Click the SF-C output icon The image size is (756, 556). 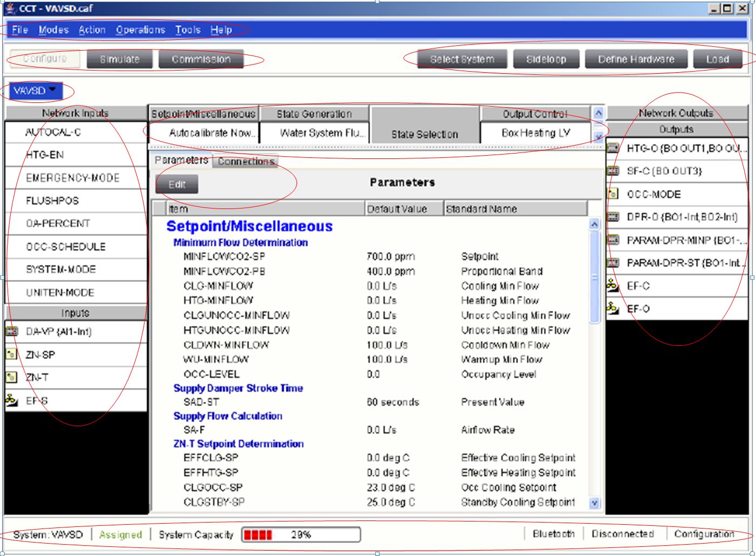613,171
